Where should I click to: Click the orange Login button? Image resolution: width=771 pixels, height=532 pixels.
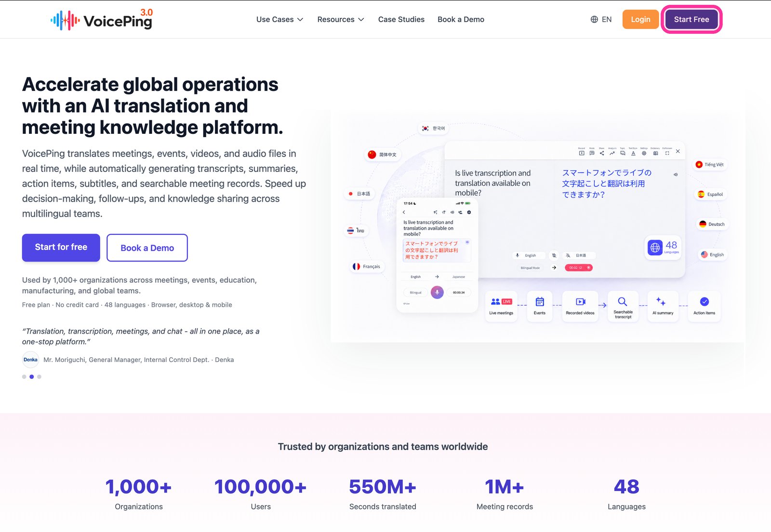coord(640,19)
